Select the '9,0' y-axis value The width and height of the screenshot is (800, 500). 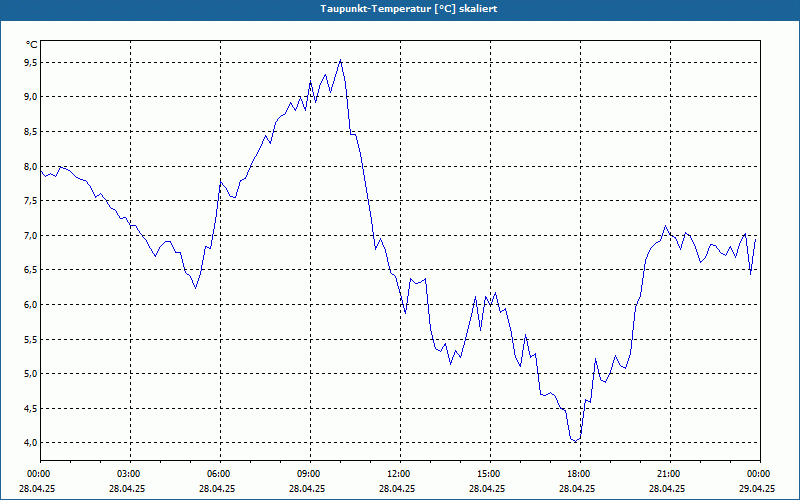(31, 97)
